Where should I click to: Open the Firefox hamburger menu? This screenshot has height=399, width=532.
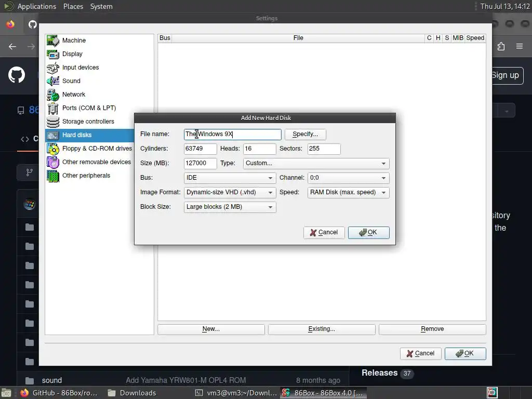(x=520, y=46)
